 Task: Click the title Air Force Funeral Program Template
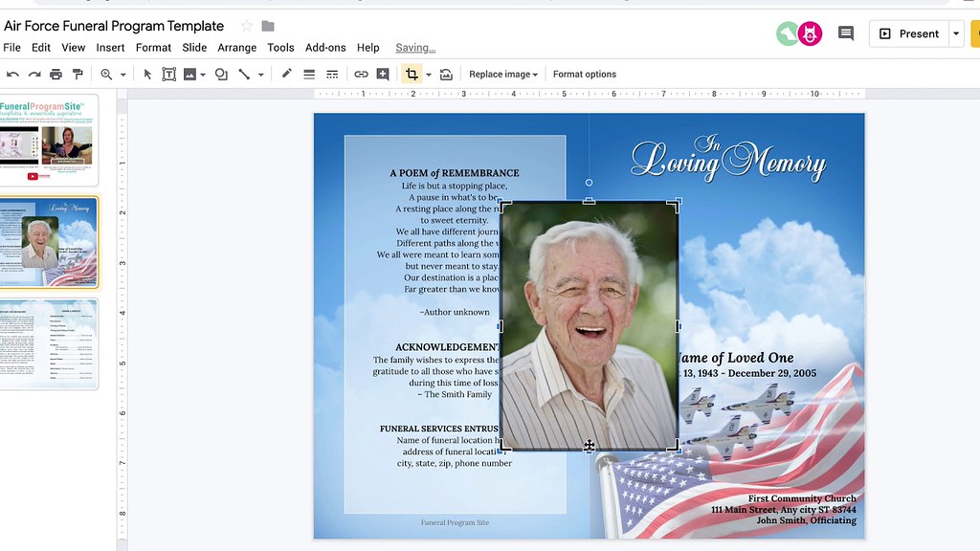[x=114, y=26]
